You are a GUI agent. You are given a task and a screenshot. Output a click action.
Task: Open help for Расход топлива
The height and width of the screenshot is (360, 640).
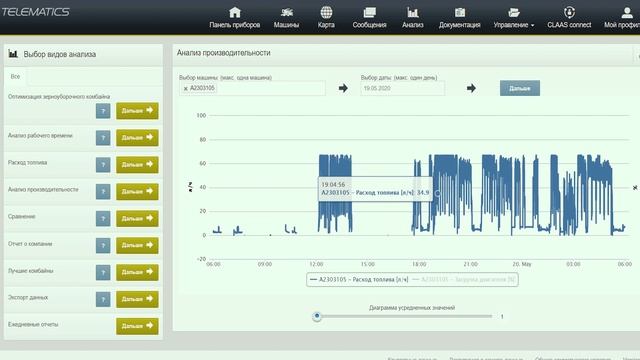coord(103,164)
